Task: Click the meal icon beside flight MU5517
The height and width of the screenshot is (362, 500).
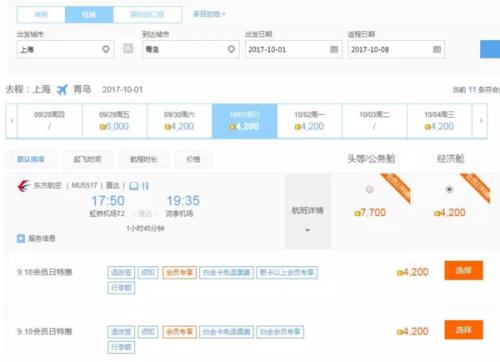Action: pyautogui.click(x=145, y=186)
